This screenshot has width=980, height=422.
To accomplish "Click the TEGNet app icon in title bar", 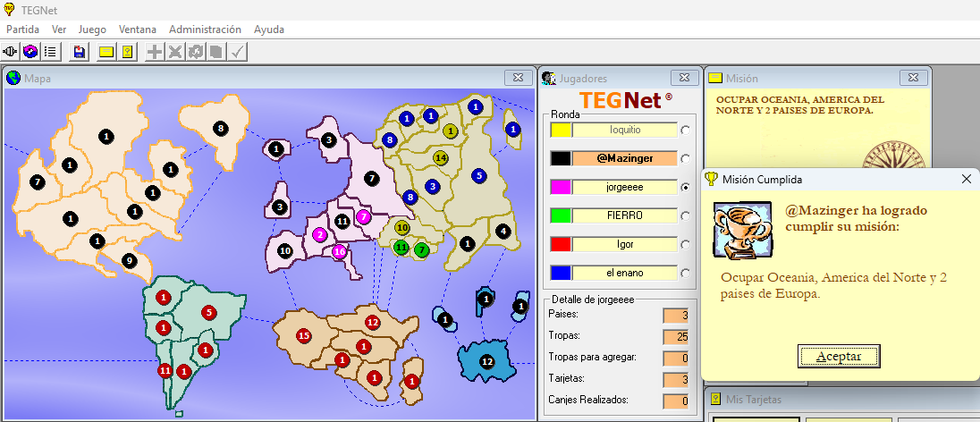I will pos(9,9).
